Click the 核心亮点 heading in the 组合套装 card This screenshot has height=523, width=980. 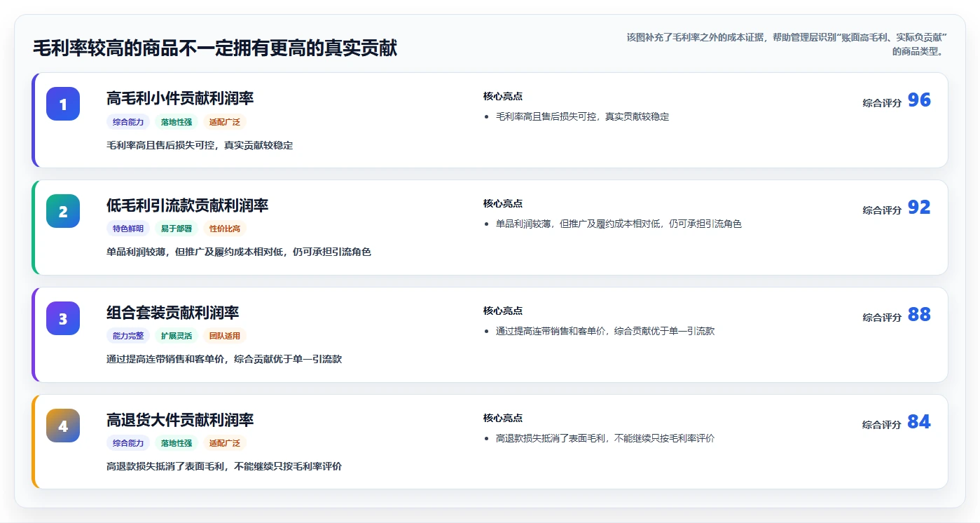pos(503,311)
